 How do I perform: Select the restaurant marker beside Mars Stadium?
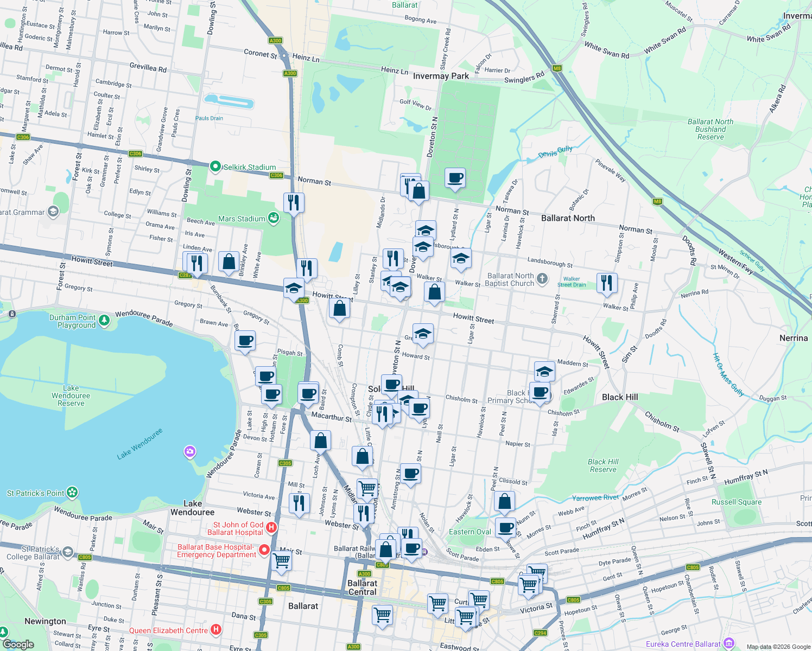coord(294,203)
